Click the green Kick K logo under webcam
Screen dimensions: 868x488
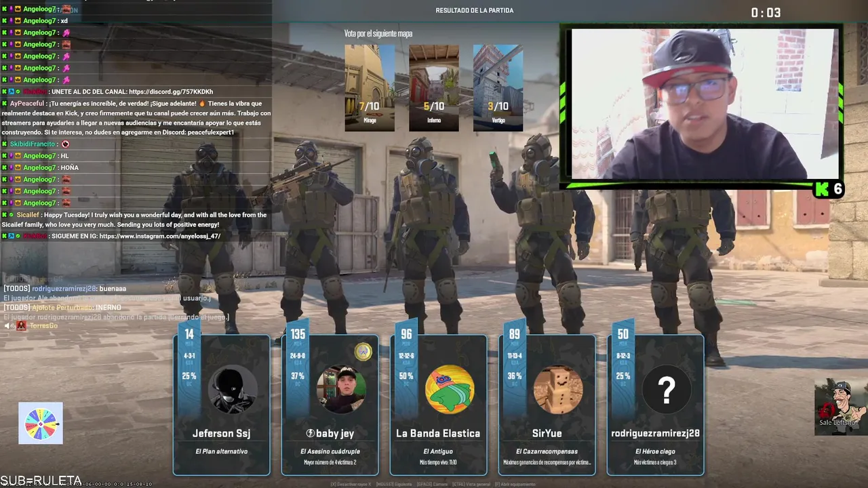pos(821,189)
